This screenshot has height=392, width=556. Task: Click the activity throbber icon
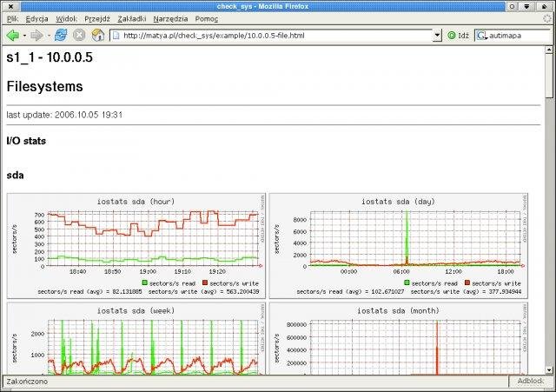(548, 18)
